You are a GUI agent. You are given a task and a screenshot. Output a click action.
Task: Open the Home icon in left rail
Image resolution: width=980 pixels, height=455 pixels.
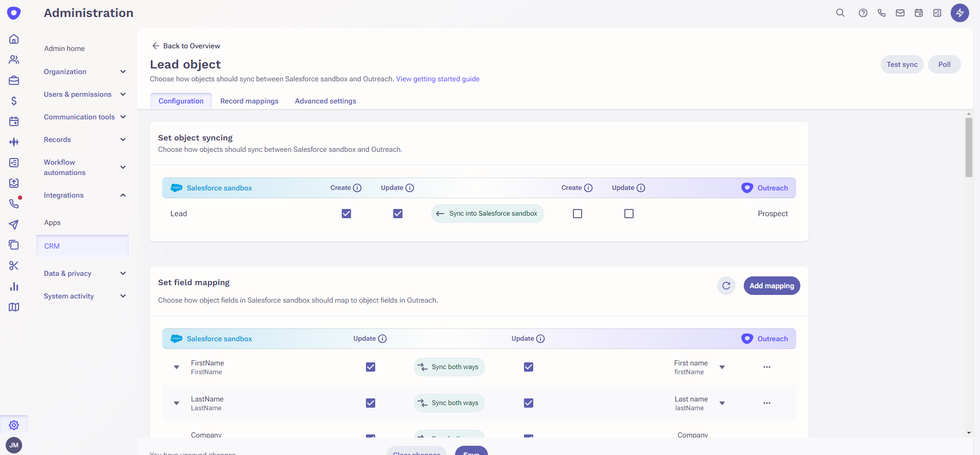[x=14, y=39]
